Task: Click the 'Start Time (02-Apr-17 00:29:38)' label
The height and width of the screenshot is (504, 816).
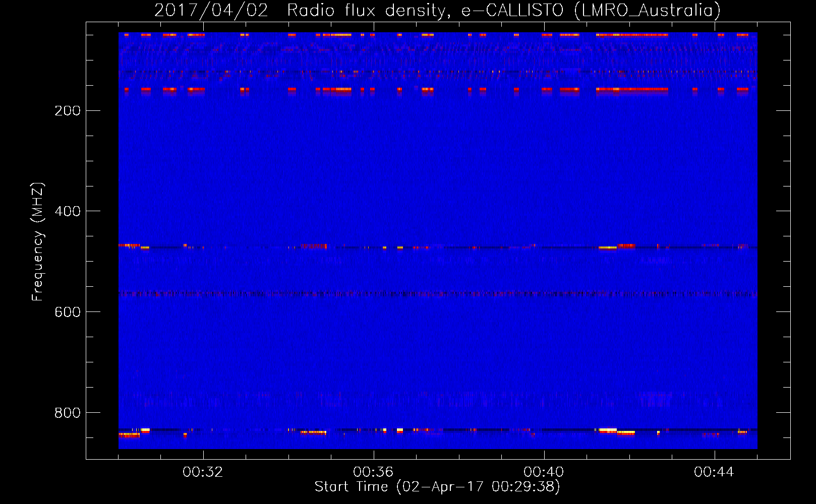Action: (437, 487)
